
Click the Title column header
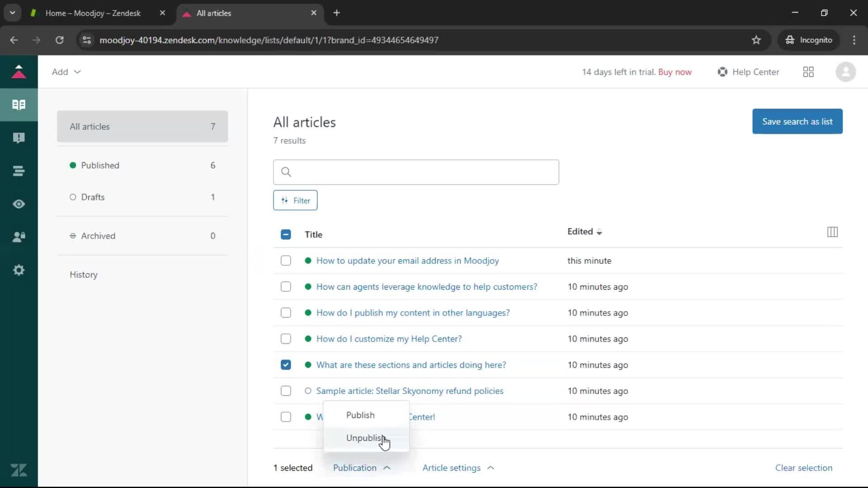pos(313,235)
